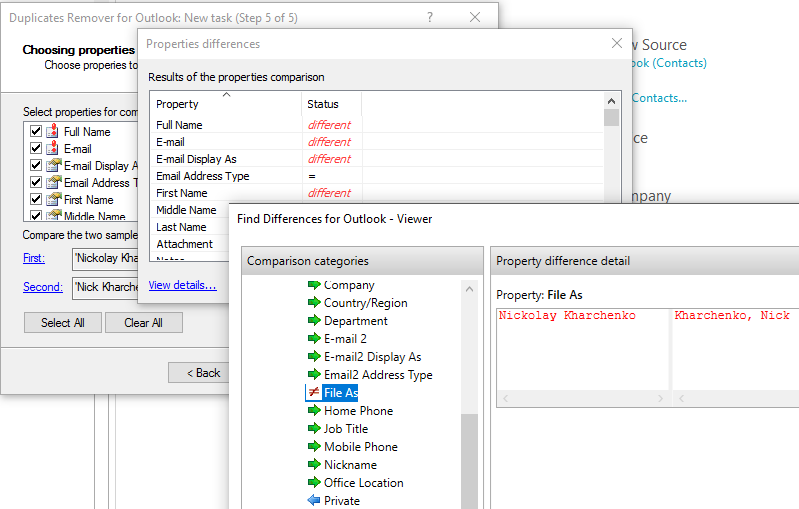799x509 pixels.
Task: Open help question mark in Duplicates Remover title bar
Action: point(430,17)
